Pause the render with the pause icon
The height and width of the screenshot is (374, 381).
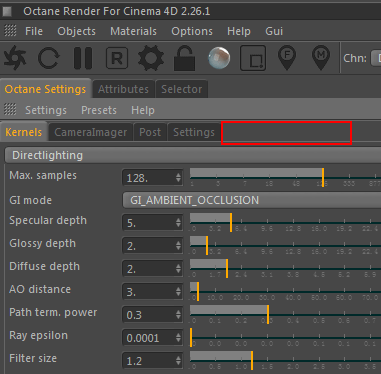(x=83, y=58)
